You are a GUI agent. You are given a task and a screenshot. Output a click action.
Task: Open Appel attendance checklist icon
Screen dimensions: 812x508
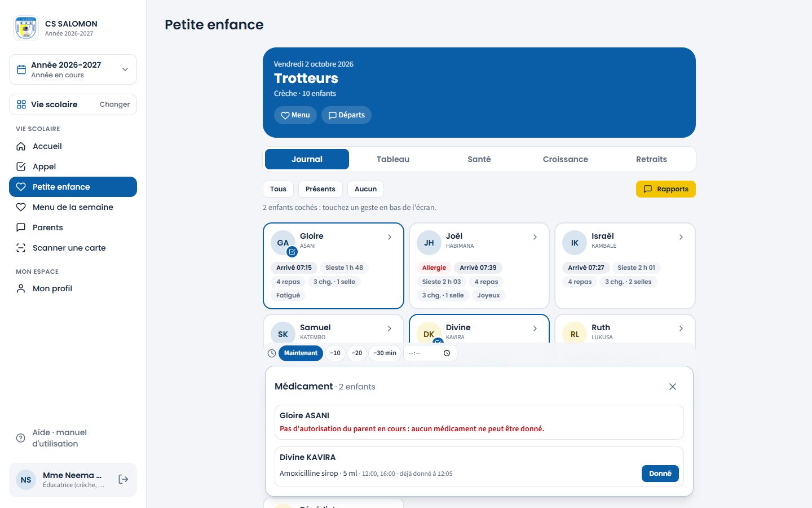[x=21, y=167]
